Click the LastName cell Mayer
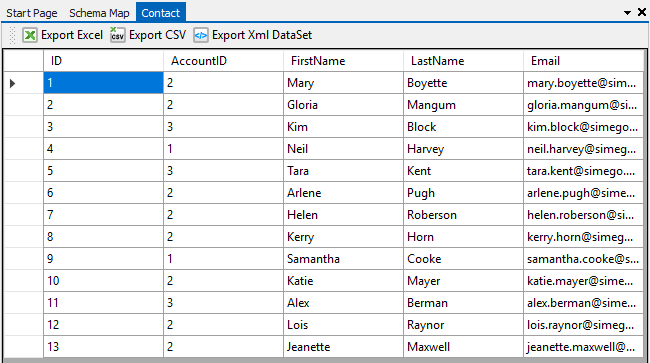Viewport: 650px width, 363px height. [x=463, y=281]
